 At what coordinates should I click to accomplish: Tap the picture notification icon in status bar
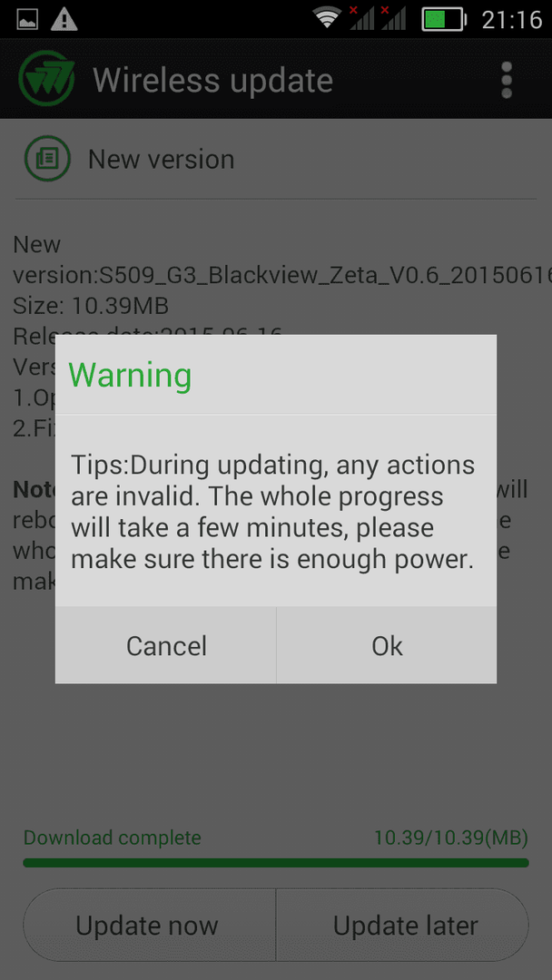pos(27,19)
